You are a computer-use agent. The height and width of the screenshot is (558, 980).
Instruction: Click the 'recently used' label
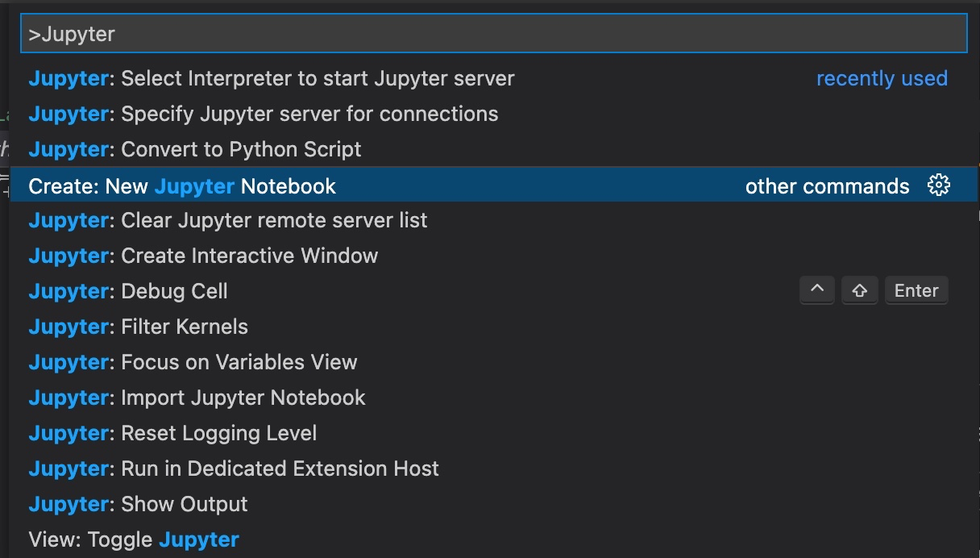[x=882, y=78]
